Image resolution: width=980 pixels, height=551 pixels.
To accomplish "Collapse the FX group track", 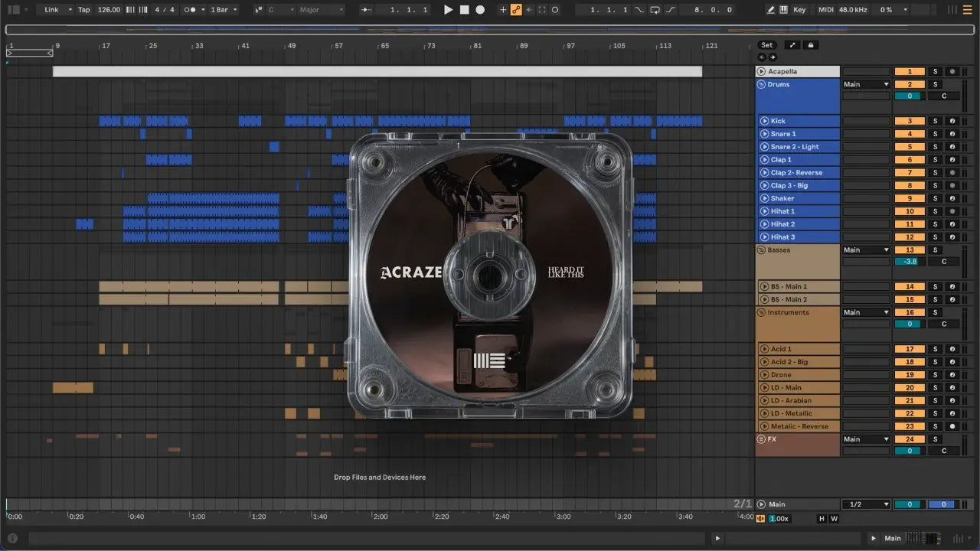I will (762, 439).
